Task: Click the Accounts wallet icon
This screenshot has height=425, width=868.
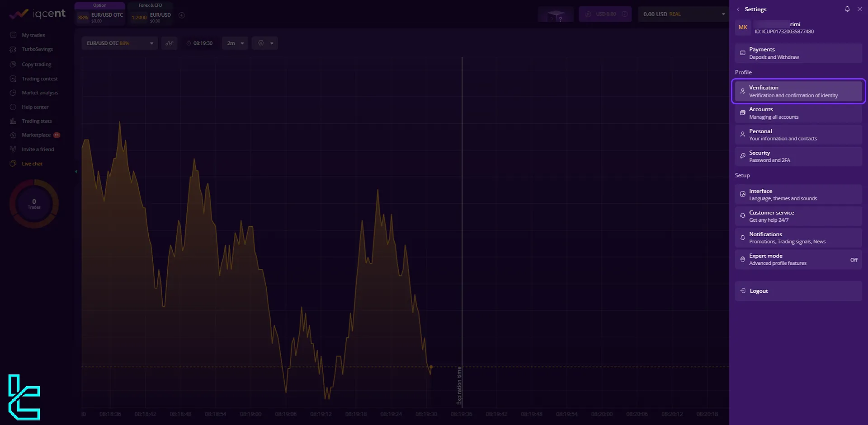Action: coord(742,113)
